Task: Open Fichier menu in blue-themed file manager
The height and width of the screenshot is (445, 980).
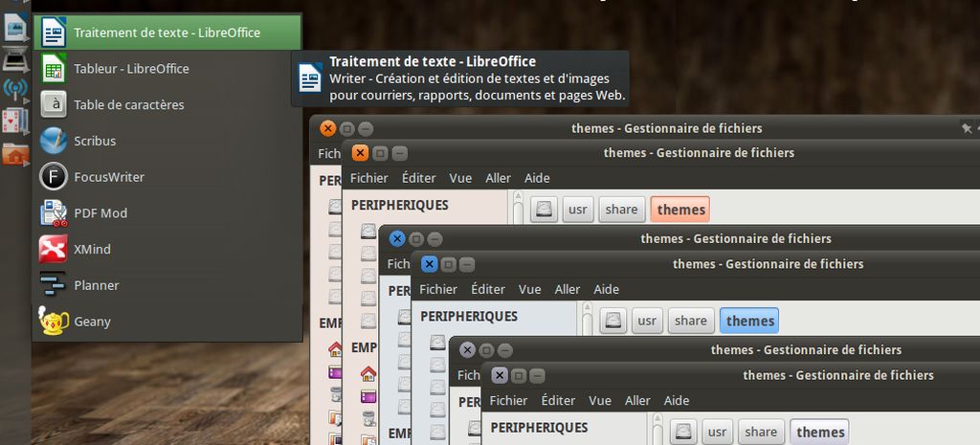Action: [x=438, y=289]
